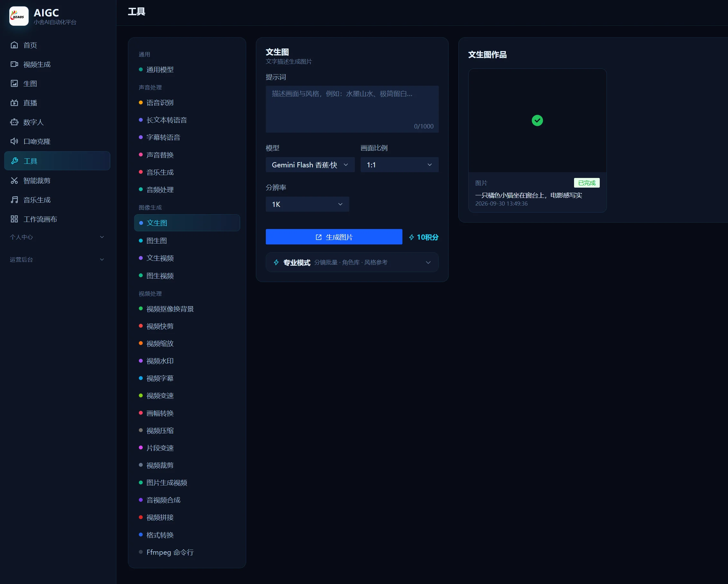Select the 工具 wrench icon

[x=14, y=161]
